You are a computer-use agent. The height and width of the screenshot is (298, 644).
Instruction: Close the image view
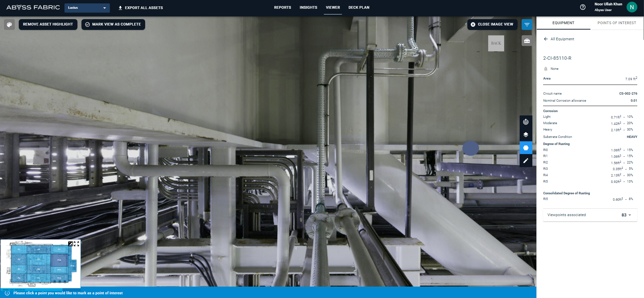tap(492, 24)
